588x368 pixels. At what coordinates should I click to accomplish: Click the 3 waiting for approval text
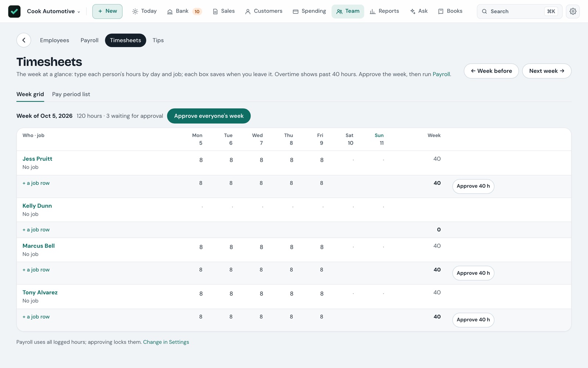pyautogui.click(x=135, y=116)
